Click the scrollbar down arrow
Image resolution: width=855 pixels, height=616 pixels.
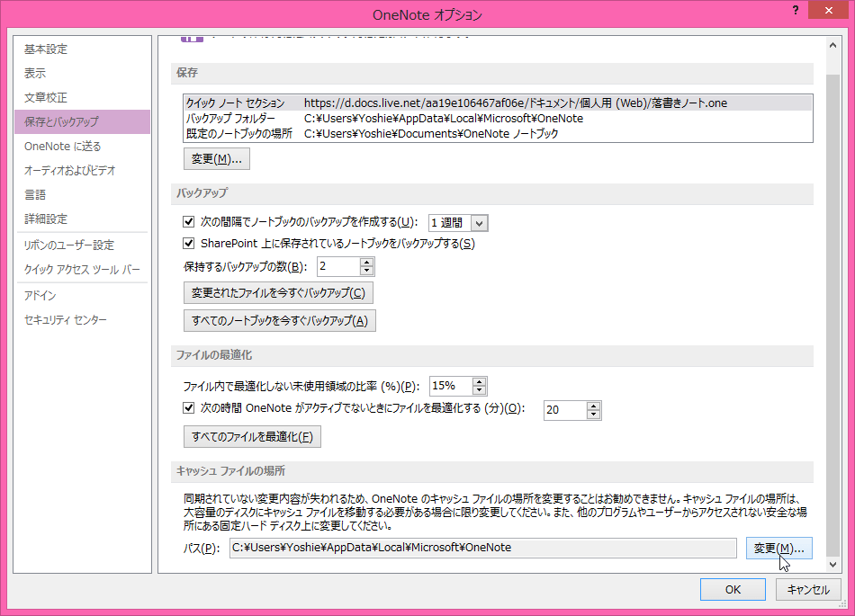832,565
